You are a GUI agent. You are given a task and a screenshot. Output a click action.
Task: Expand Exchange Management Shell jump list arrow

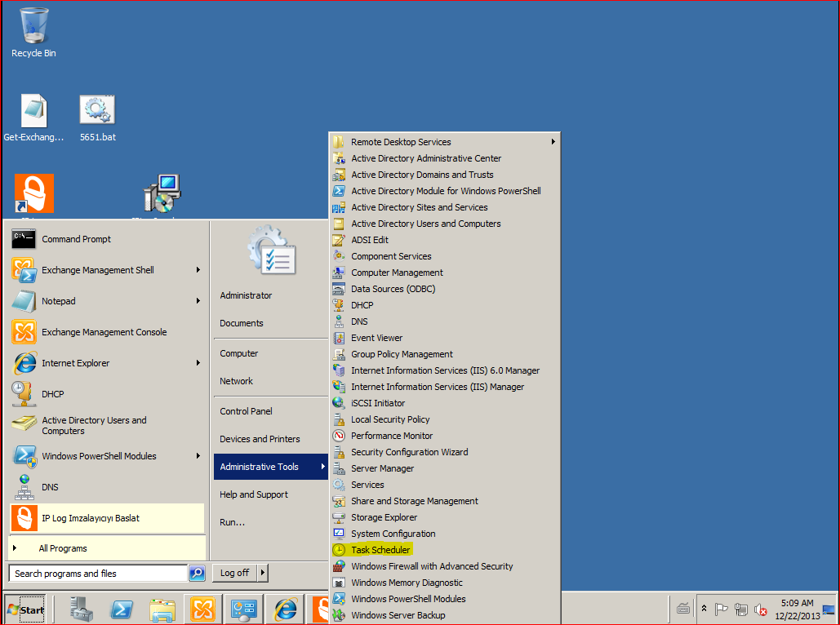[x=198, y=270]
